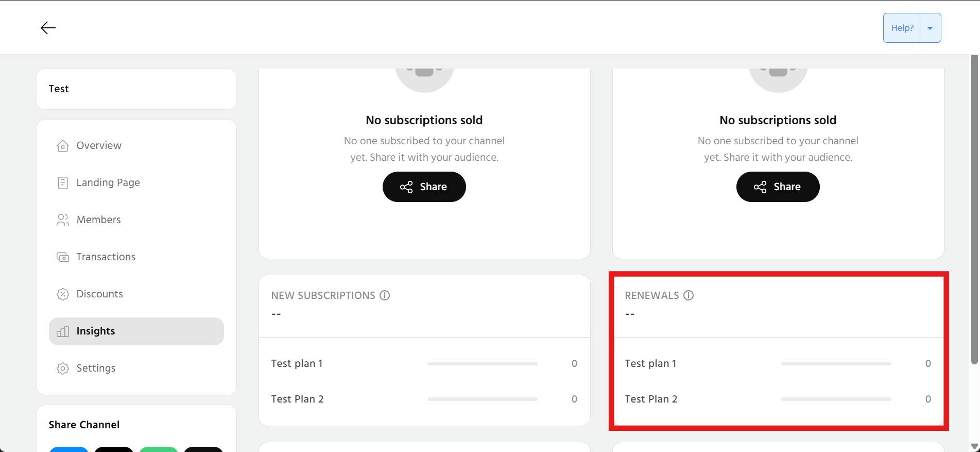
Task: Click Test plan 1 progress bar under Renewals
Action: click(x=836, y=364)
